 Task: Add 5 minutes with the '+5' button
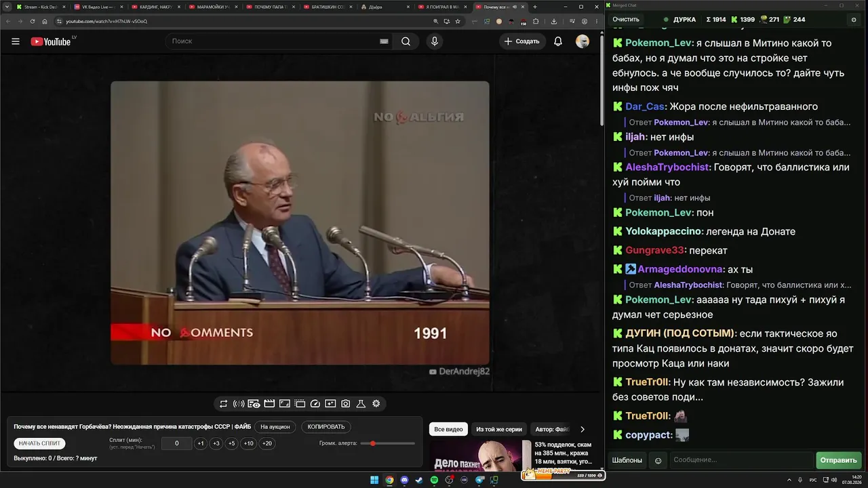(x=232, y=443)
